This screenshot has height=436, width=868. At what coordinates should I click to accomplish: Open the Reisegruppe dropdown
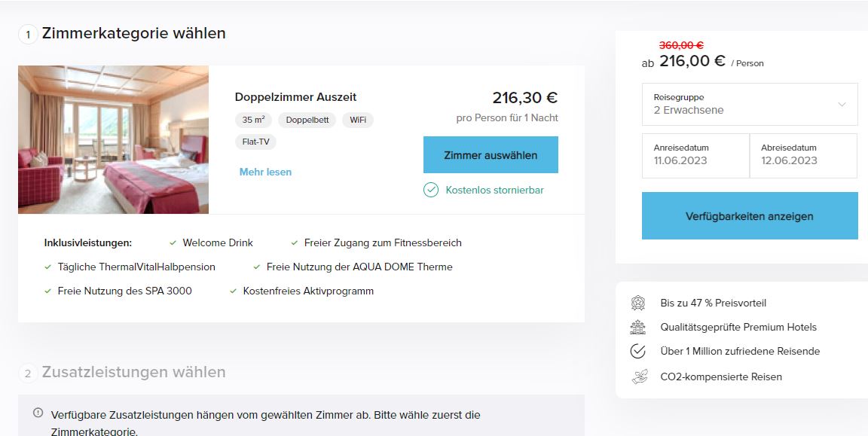tap(750, 104)
